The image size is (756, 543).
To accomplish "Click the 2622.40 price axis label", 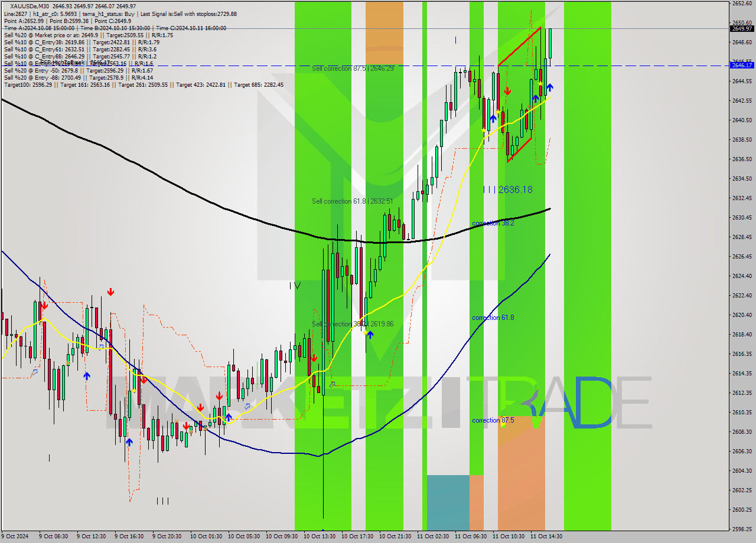I will pos(742,296).
